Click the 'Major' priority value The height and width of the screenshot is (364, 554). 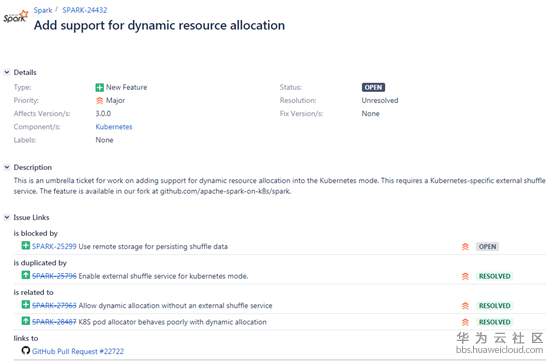click(116, 101)
